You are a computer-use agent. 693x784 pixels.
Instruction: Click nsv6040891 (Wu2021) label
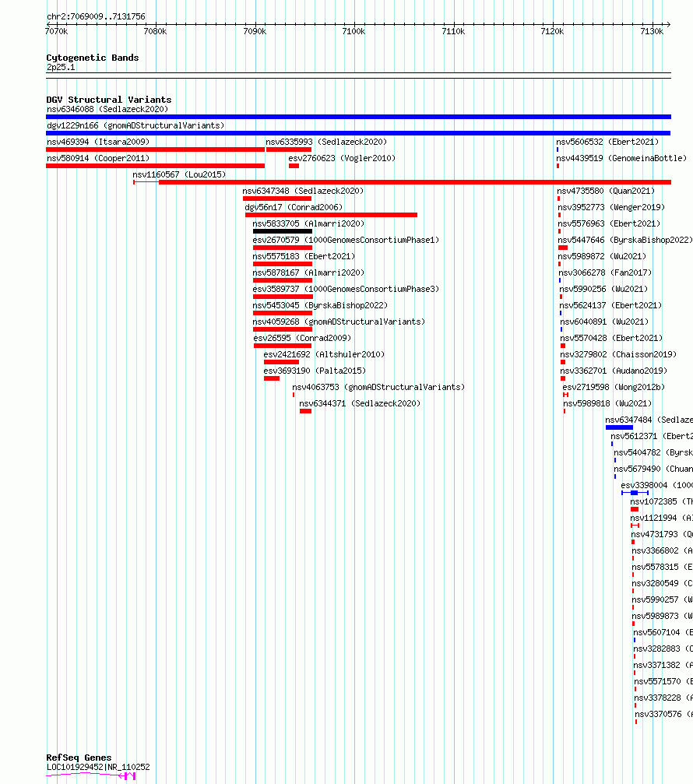604,322
